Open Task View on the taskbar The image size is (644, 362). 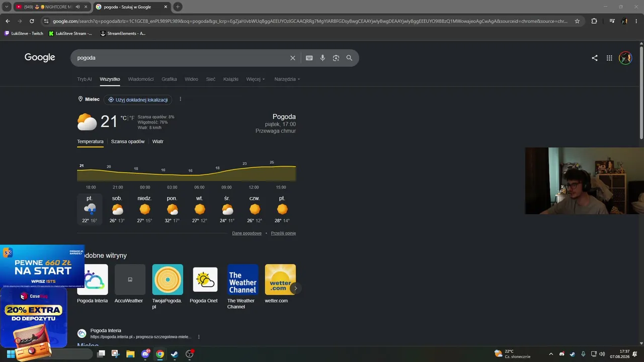(101, 354)
